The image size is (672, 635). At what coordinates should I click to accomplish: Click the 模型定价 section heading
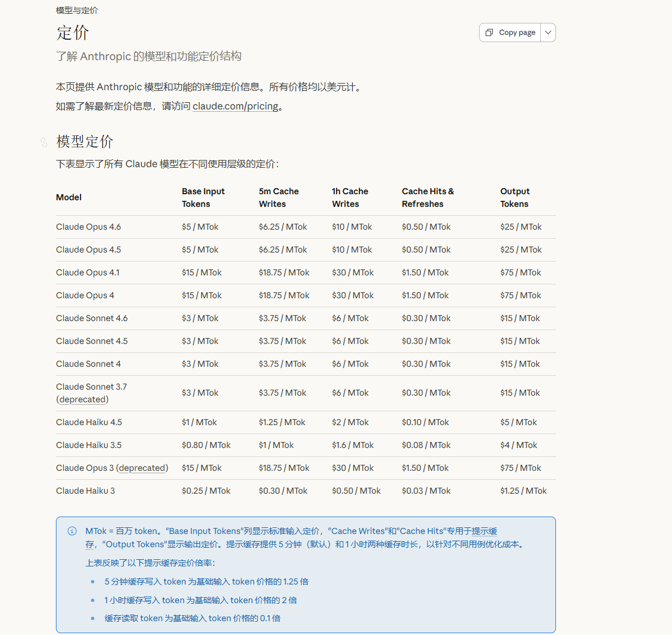(84, 141)
